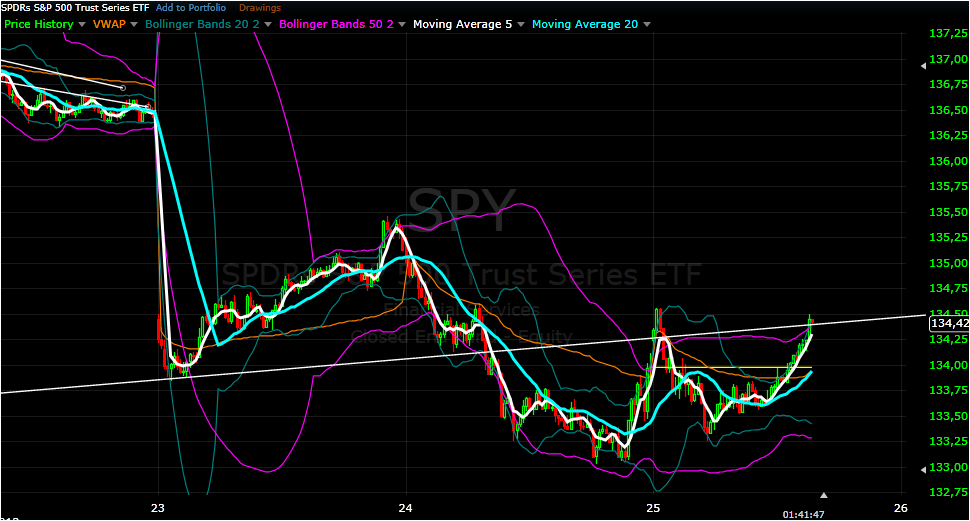Click the SPDRs S&P 500 Trust Series ETF title

point(75,8)
